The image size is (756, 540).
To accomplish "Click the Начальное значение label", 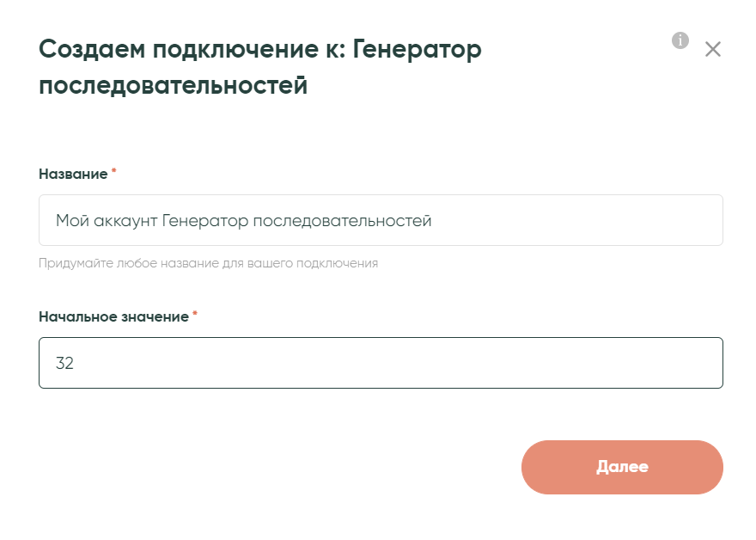I will point(113,316).
